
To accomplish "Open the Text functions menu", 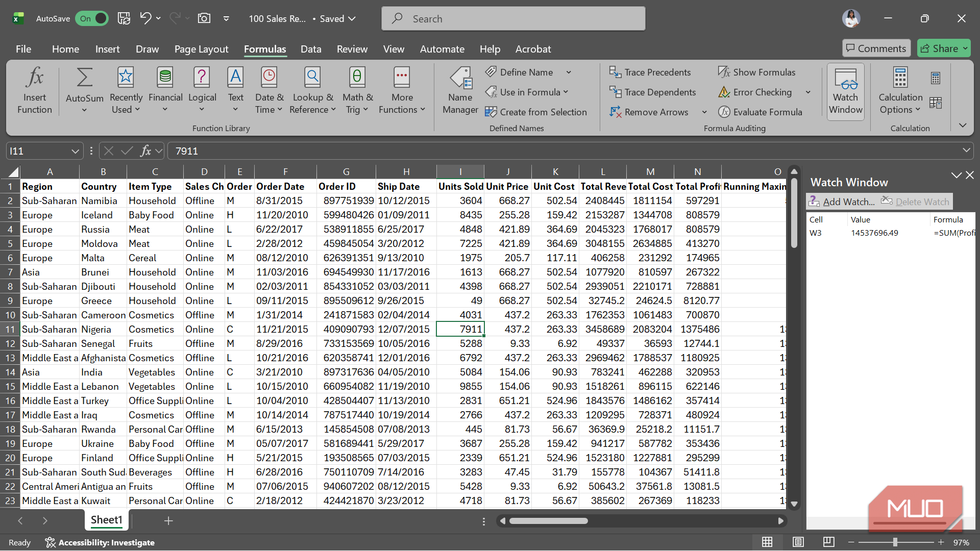I will pos(235,91).
